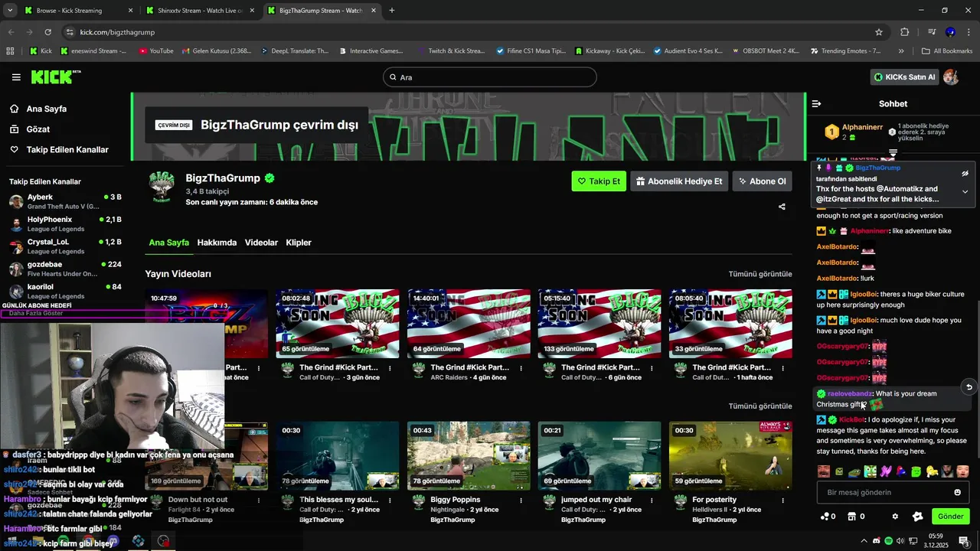
Task: Select the purple dancing quick emote
Action: point(886,471)
